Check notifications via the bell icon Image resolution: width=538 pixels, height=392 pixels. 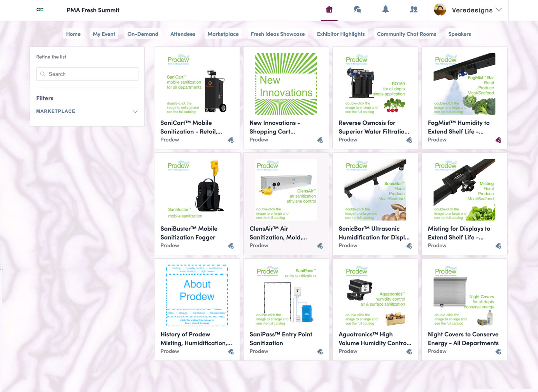(386, 9)
